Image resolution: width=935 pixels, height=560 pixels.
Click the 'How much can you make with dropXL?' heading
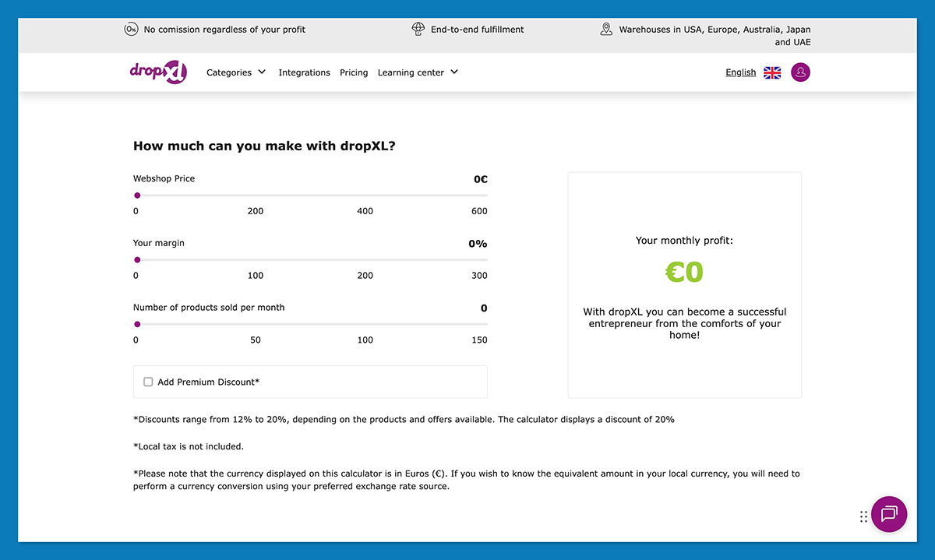coord(264,146)
